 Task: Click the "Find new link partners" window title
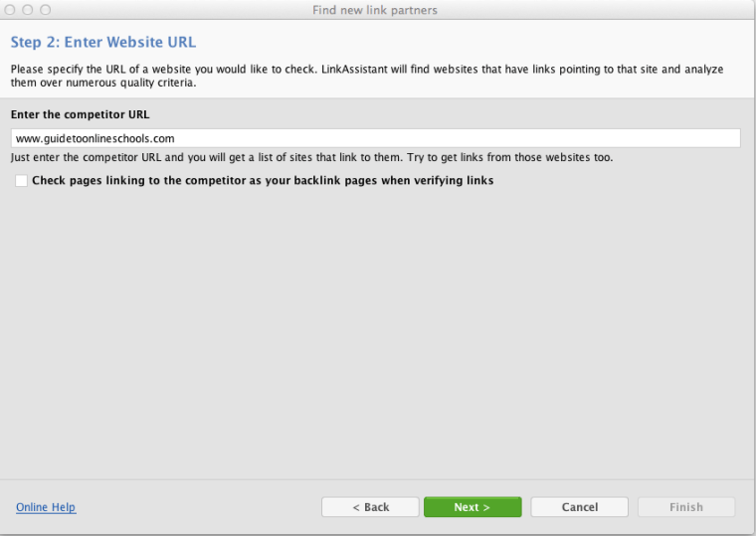(x=375, y=10)
